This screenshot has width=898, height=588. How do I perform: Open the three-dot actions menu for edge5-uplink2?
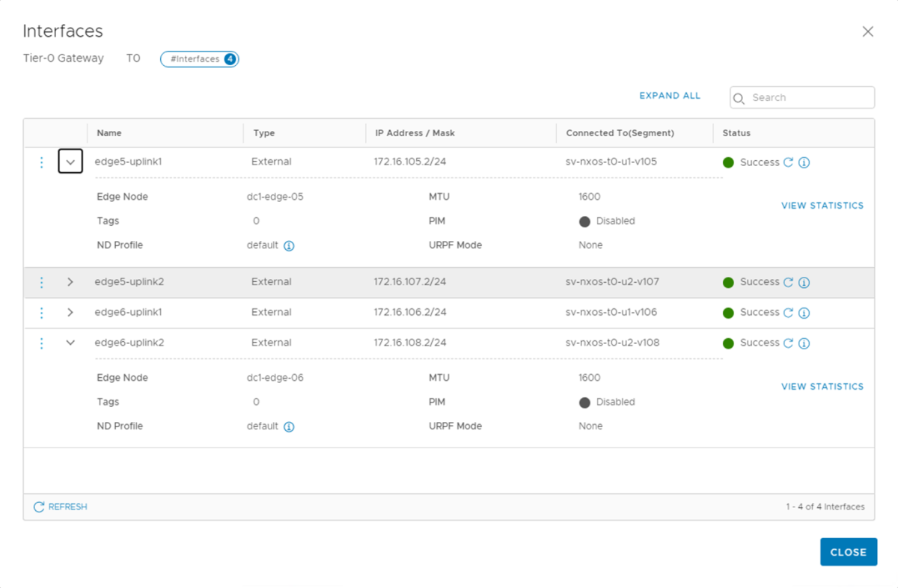tap(41, 282)
